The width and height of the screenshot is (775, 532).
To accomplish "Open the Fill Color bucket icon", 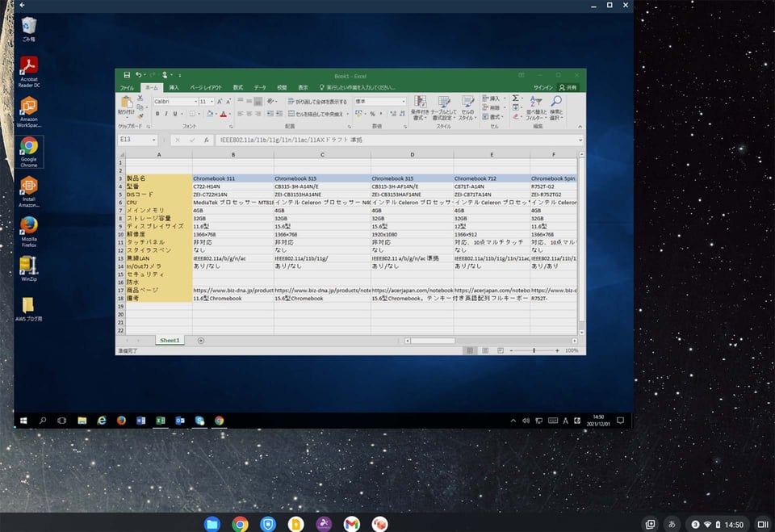I will [210, 113].
